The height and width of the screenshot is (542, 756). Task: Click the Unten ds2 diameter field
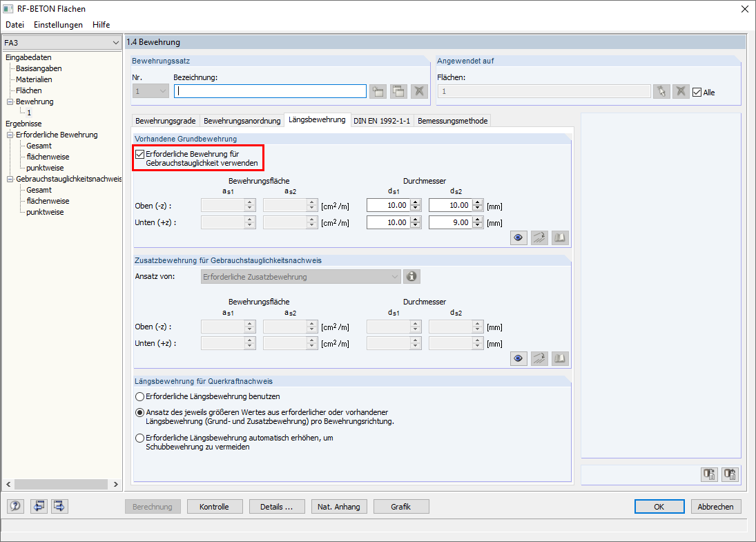coord(451,222)
